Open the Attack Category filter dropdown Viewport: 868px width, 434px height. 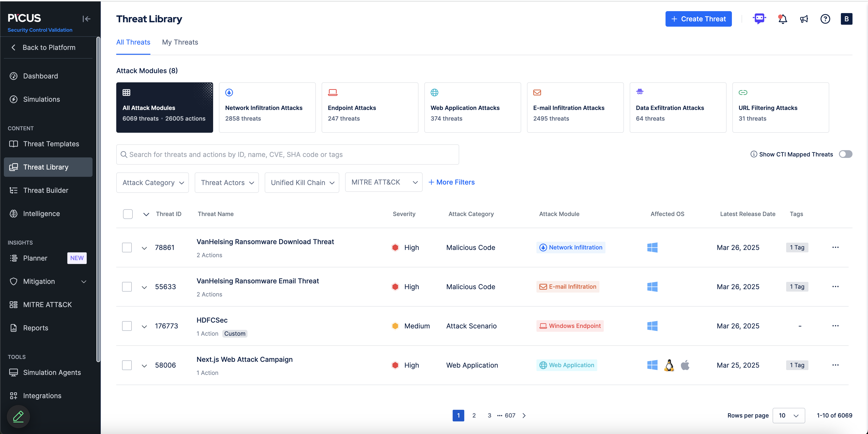(x=153, y=183)
